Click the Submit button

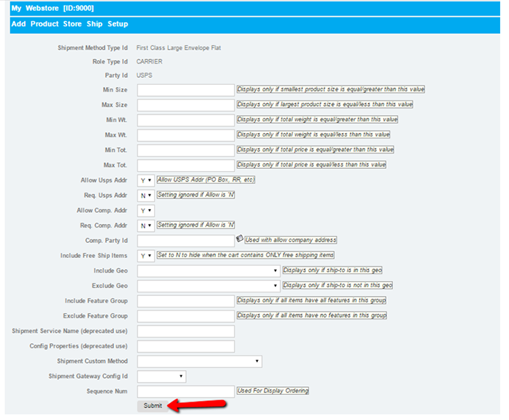click(153, 406)
